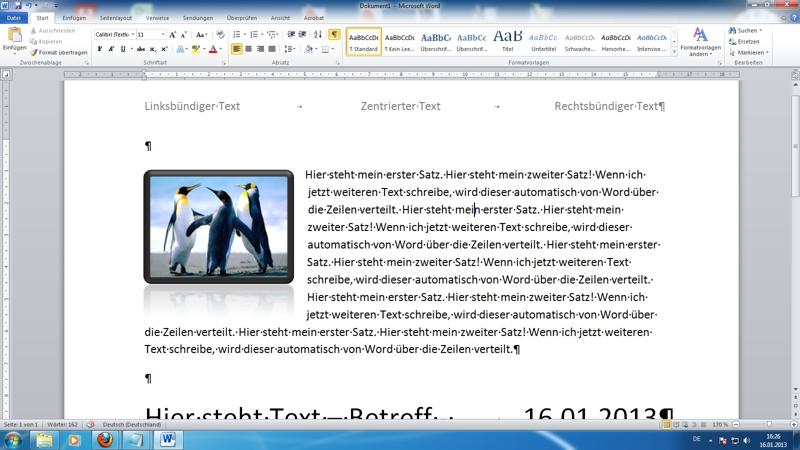
Task: Expand the Formatvorlagen styles gallery
Action: [x=672, y=51]
